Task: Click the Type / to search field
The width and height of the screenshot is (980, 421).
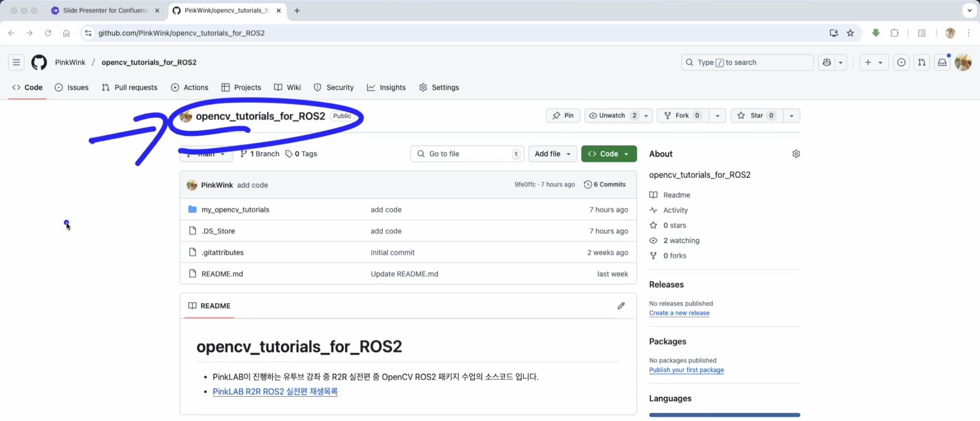Action: click(747, 62)
